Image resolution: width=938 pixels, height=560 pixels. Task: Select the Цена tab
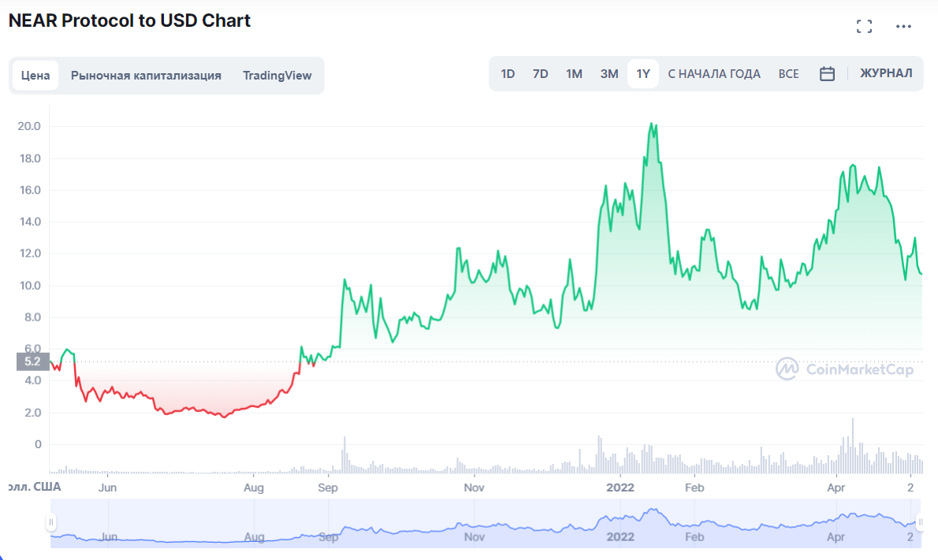click(35, 76)
